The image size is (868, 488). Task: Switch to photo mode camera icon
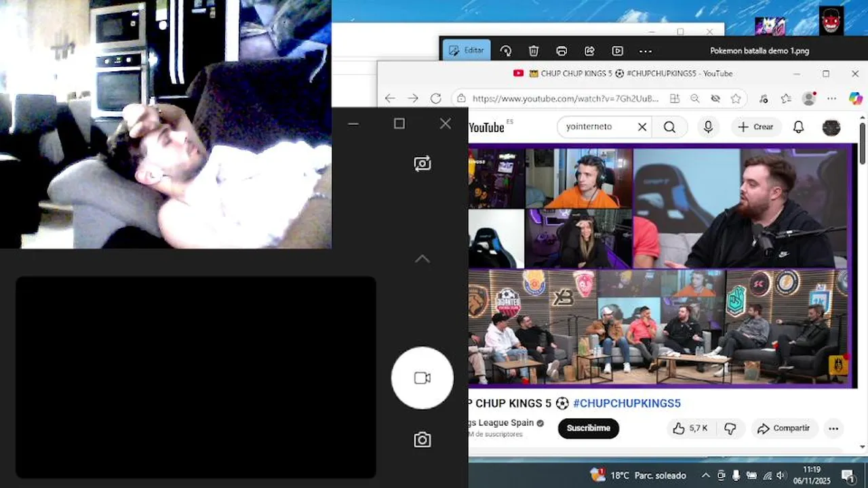point(422,440)
